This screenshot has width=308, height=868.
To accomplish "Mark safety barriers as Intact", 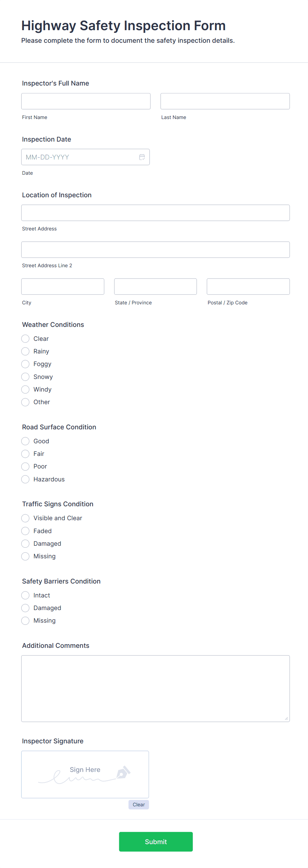I will (x=25, y=595).
